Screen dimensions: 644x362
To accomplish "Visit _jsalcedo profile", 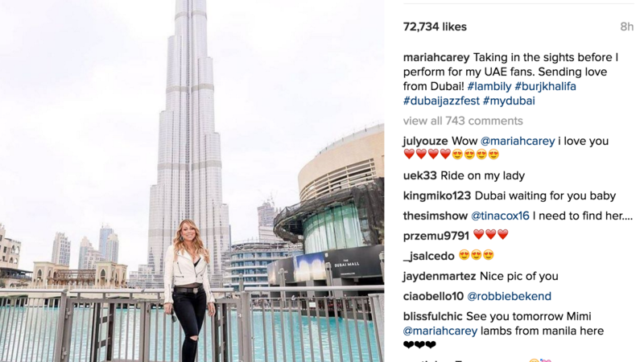I will 429,256.
